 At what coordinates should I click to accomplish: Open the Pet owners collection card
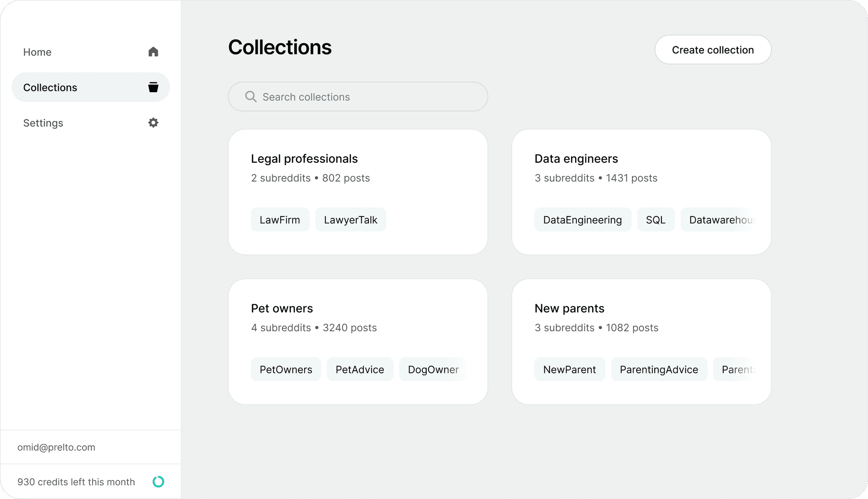(282, 308)
